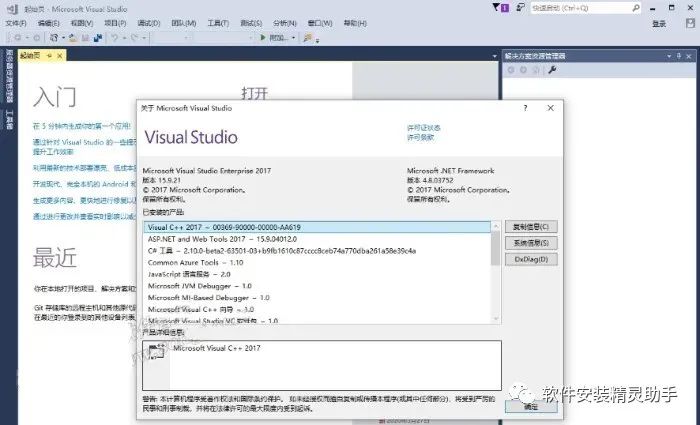Click the Save All toolbar icon
Screen dimensions: 700x425
coord(97,38)
